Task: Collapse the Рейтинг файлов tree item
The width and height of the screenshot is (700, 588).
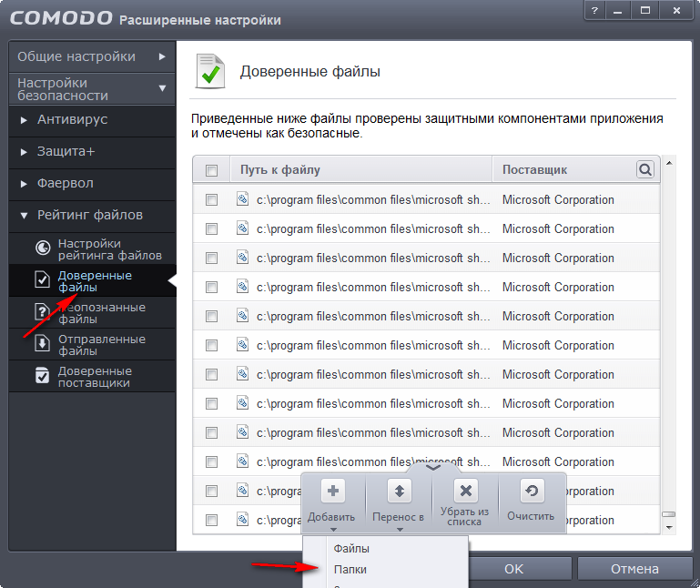Action: [x=24, y=216]
